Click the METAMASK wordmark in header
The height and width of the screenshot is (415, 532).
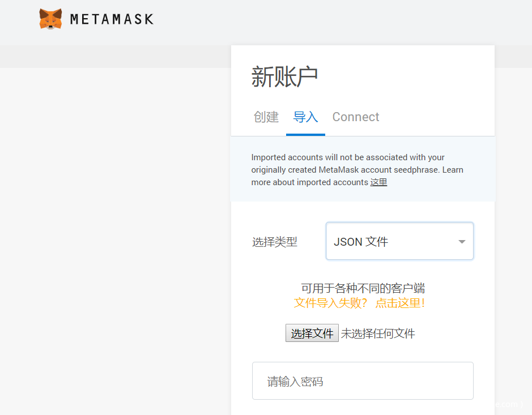[112, 19]
